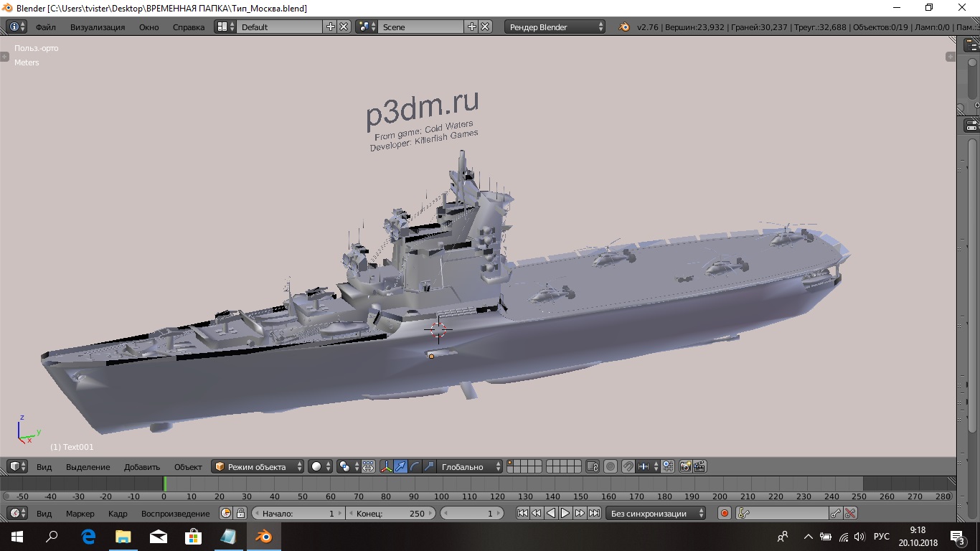Delete keyframe with crossed key icon
This screenshot has width=980, height=551.
tap(850, 513)
